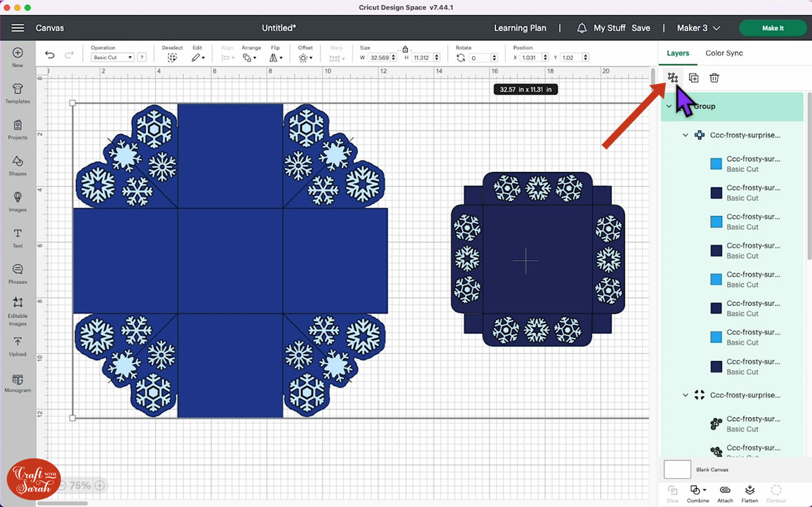812x507 pixels.
Task: Open the hamburger main menu
Action: 18,28
